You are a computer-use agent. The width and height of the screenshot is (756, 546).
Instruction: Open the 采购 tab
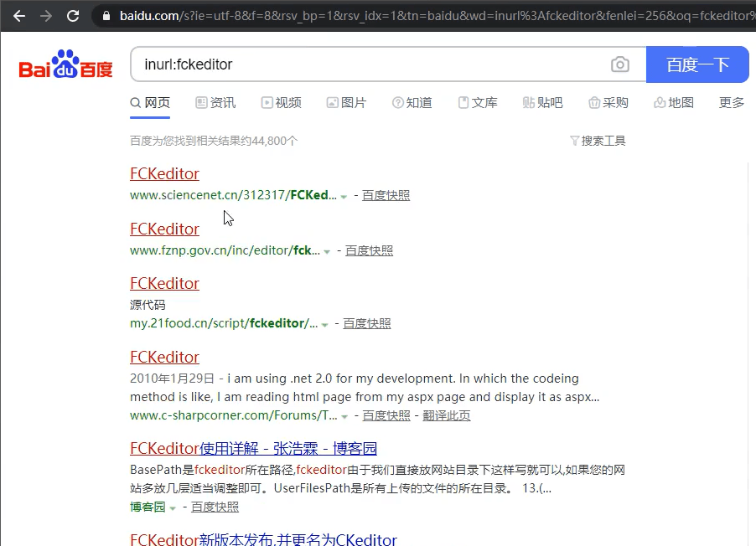click(x=608, y=103)
